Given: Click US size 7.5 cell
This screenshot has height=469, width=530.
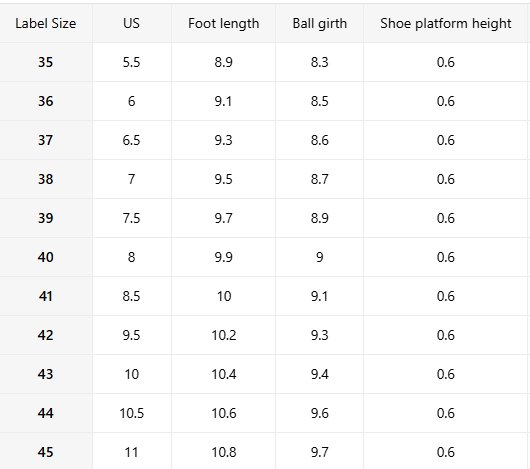Looking at the screenshot, I should [x=132, y=218].
